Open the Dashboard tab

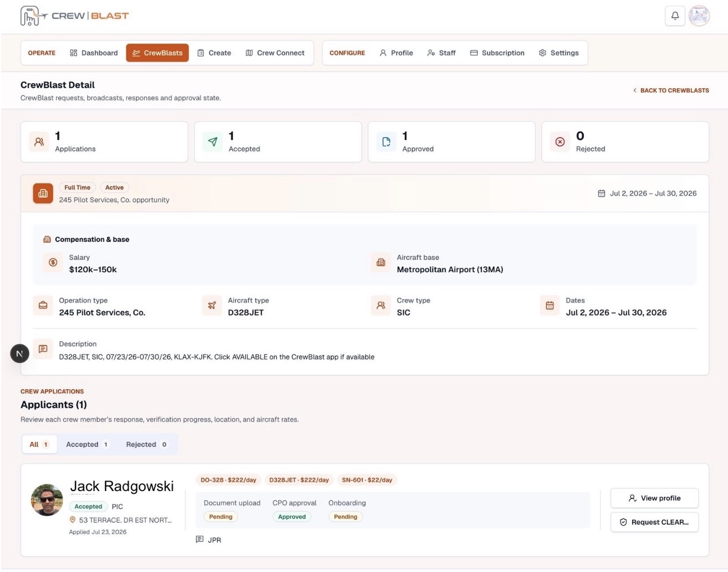(94, 53)
